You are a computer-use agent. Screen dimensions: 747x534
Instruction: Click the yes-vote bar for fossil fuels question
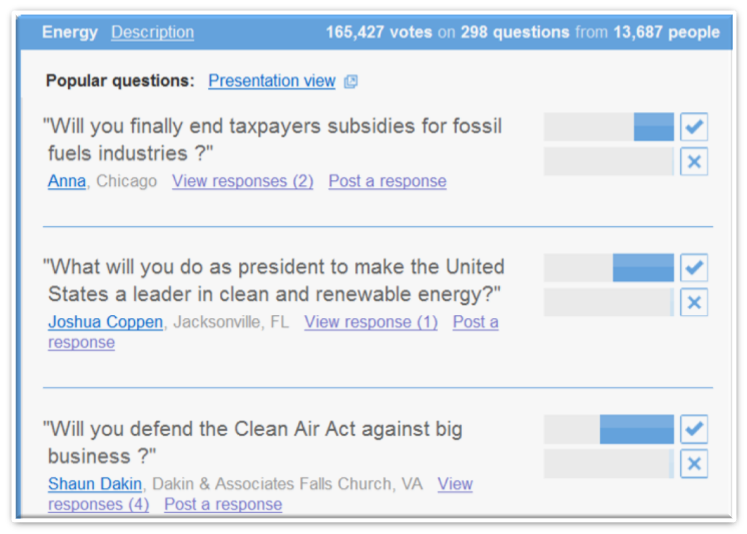609,127
